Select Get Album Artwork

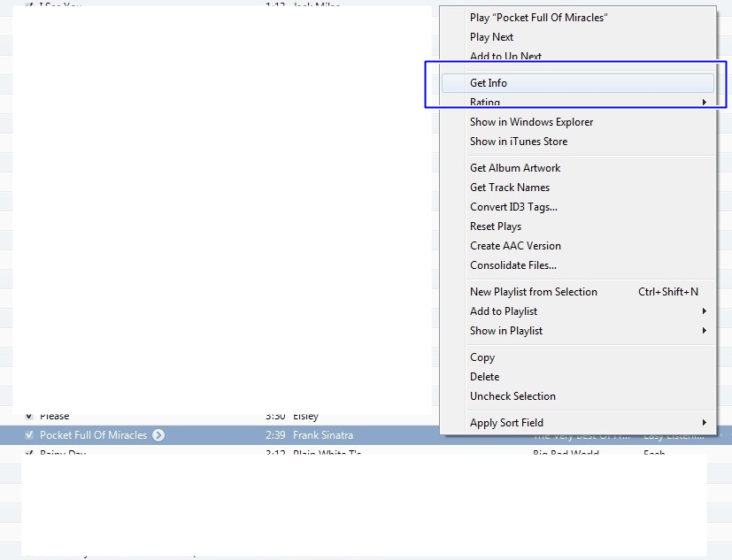(578, 168)
